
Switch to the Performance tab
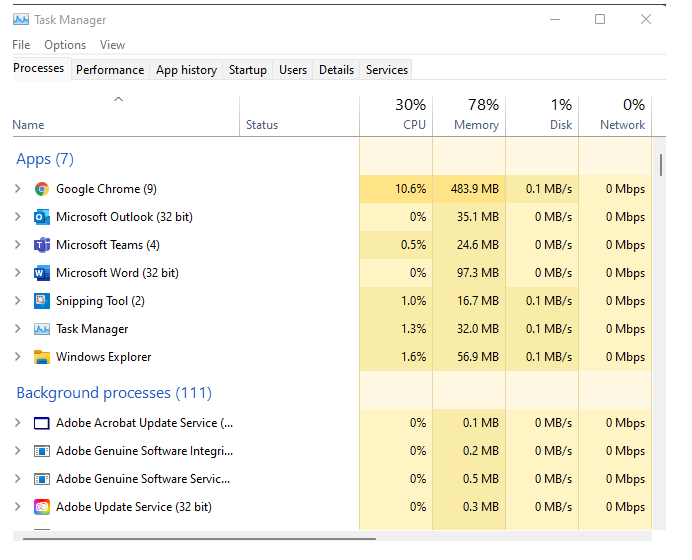(110, 70)
